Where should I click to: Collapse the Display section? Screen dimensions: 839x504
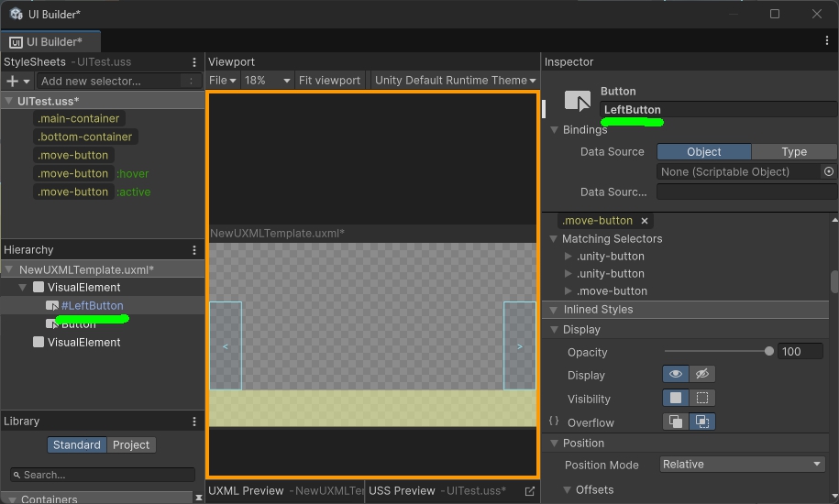click(x=555, y=330)
